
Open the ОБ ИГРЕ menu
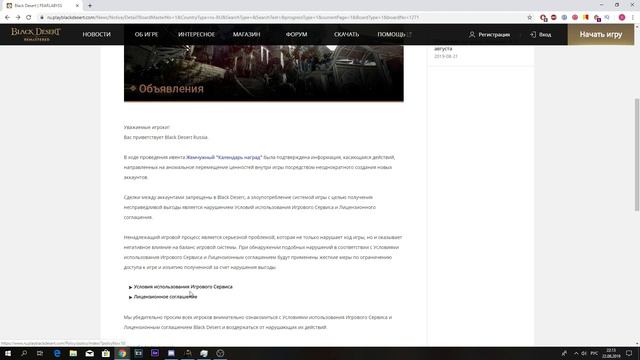pos(147,34)
